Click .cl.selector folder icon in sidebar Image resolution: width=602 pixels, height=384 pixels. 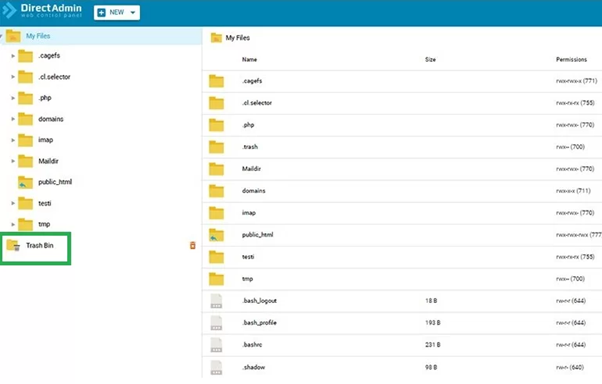(x=25, y=77)
